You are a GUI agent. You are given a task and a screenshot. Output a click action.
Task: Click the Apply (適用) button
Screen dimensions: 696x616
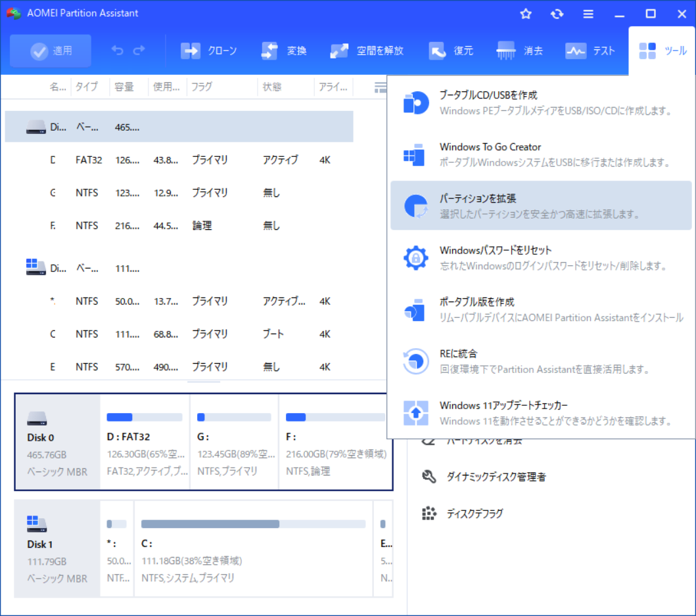pyautogui.click(x=51, y=51)
